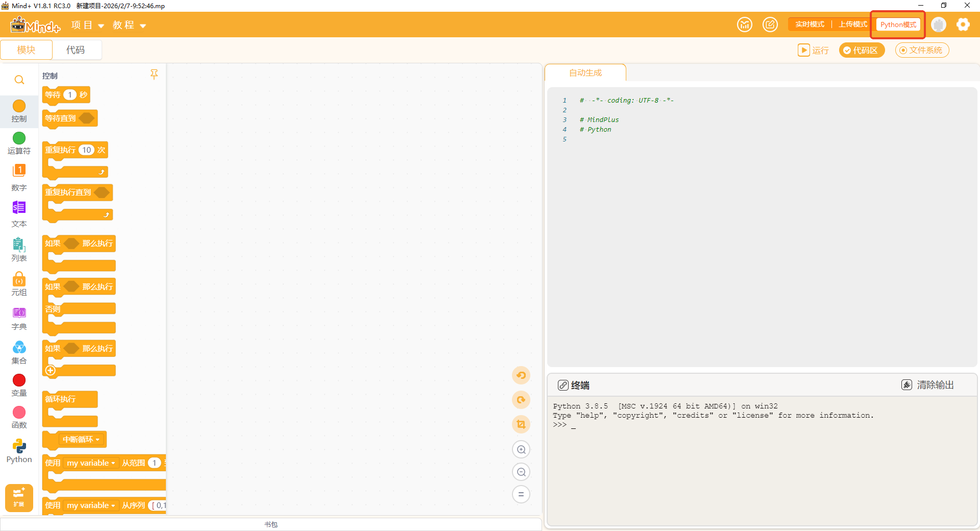Click the undo arrow on workspace
The width and height of the screenshot is (980, 531).
pos(521,375)
